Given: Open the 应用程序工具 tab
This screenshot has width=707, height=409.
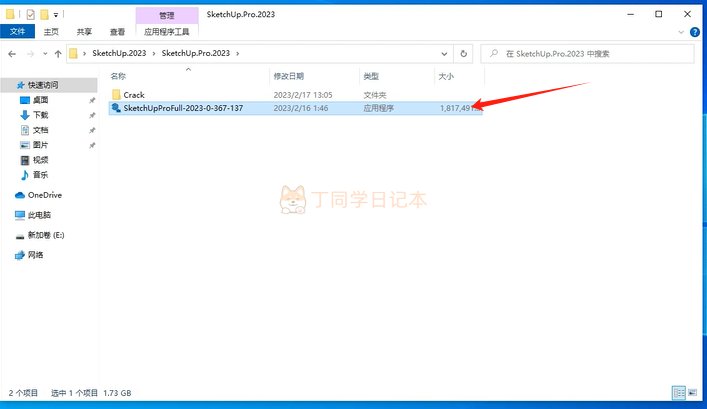Looking at the screenshot, I should tap(166, 32).
